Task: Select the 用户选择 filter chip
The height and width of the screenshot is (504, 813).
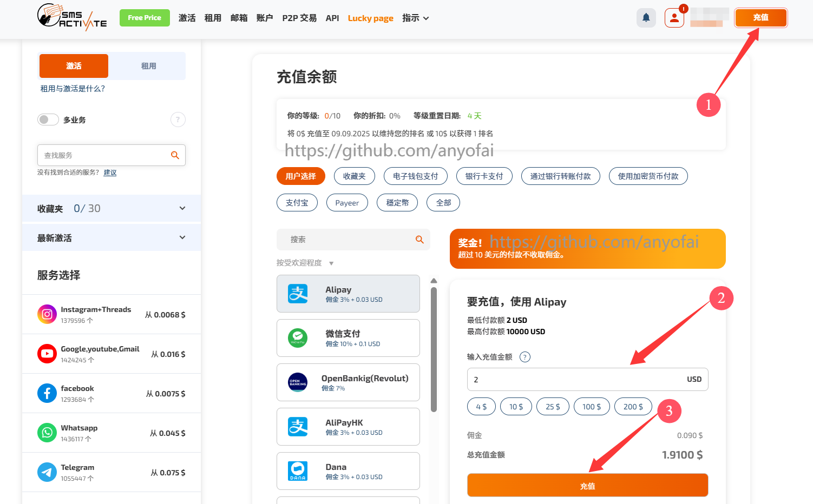Action: click(x=300, y=176)
